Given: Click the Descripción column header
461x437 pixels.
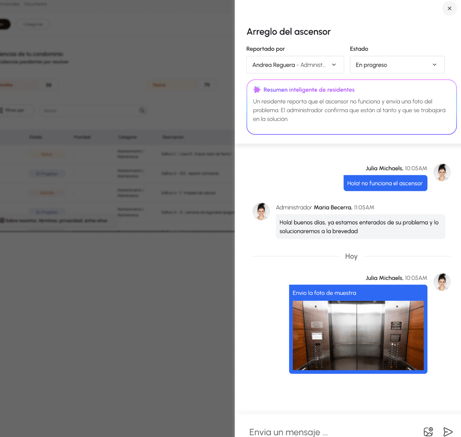Looking at the screenshot, I should (173, 137).
